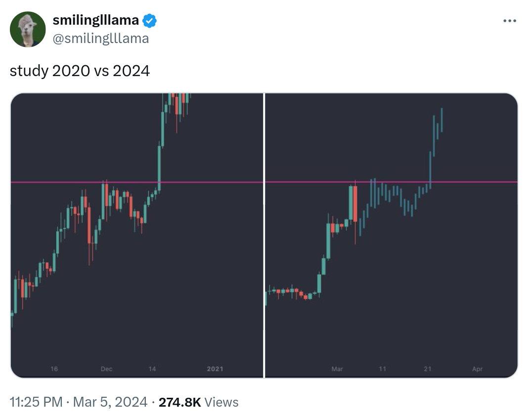Click the '14' date label on left chart
The width and height of the screenshot is (529, 420).
[152, 369]
